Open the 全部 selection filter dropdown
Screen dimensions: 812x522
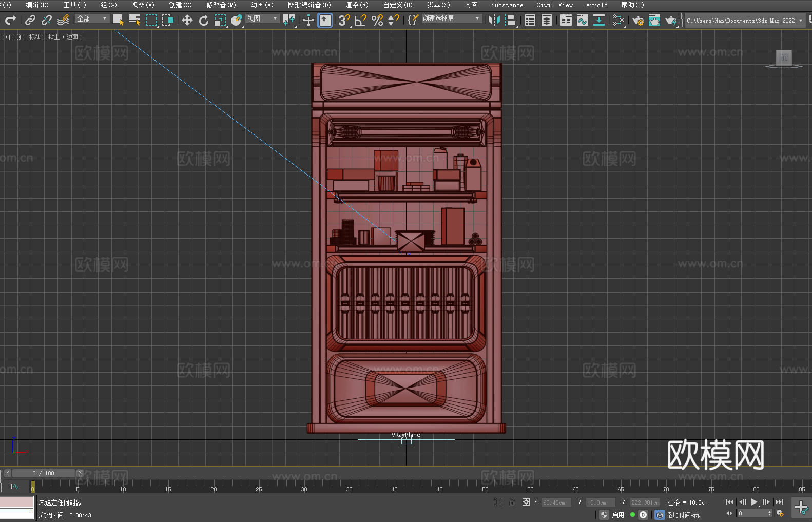tap(92, 18)
